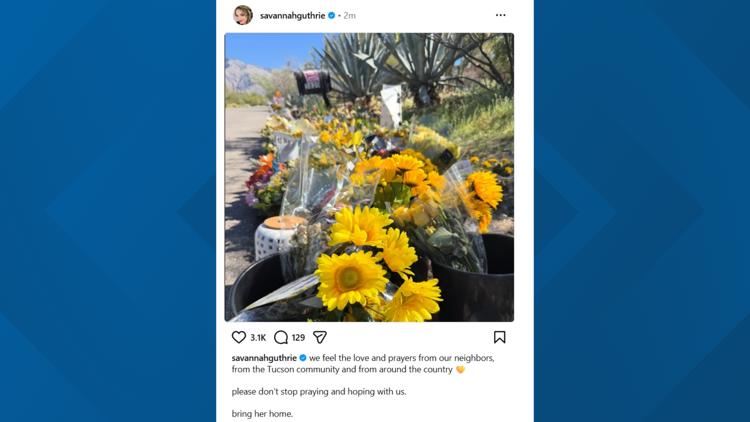Viewport: 750px width, 422px height.
Task: Like the post with heart icon
Action: coord(239,337)
